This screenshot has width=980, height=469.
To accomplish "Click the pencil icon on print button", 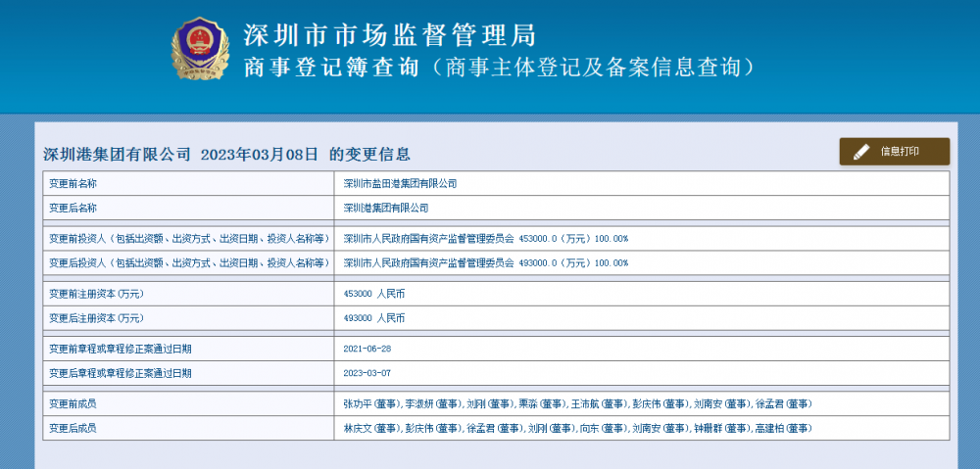I will tap(861, 152).
